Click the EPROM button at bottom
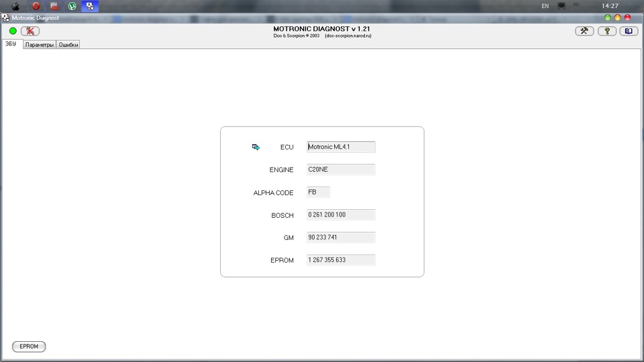The width and height of the screenshot is (644, 362). point(29,347)
